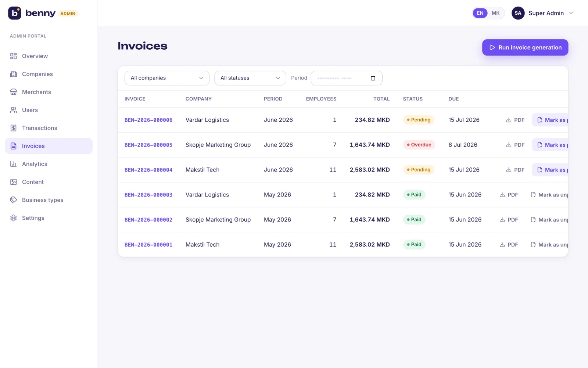The height and width of the screenshot is (368, 588).
Task: Download PDF for invoice BEN-2026-000006
Action: 515,120
